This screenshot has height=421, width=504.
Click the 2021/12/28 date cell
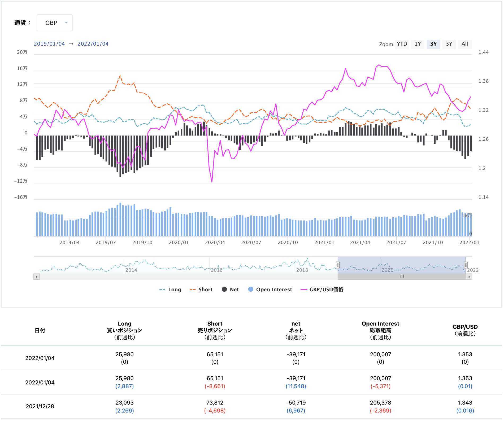pyautogui.click(x=40, y=406)
